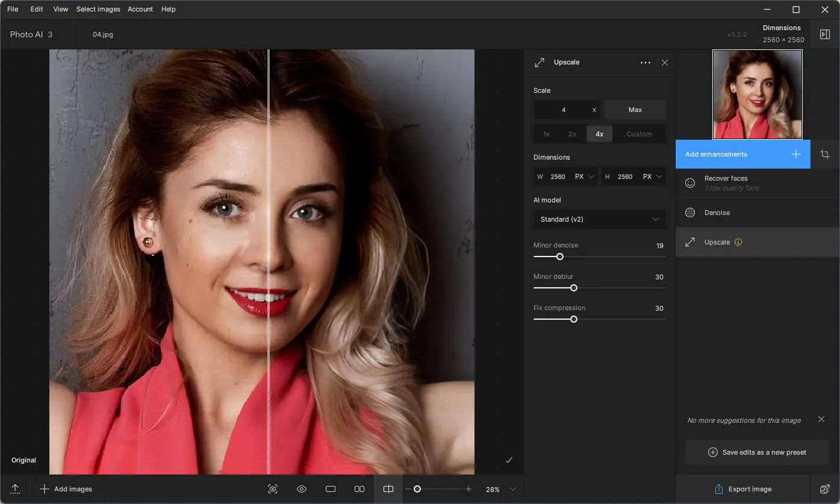Click the Minor denoise slider handle
Image resolution: width=840 pixels, height=504 pixels.
[x=559, y=257]
